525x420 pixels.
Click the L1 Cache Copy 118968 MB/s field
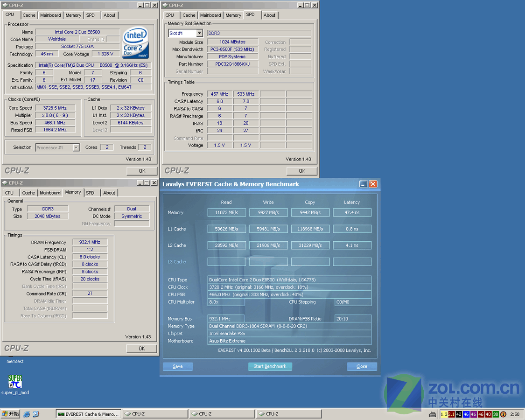coord(310,229)
